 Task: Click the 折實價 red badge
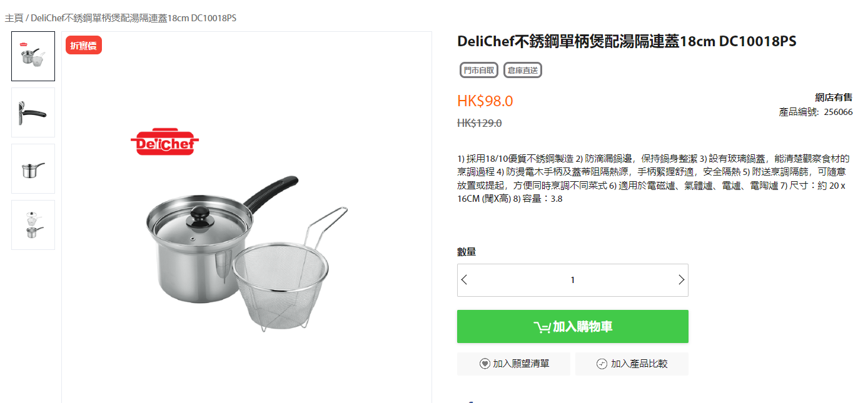[x=84, y=46]
